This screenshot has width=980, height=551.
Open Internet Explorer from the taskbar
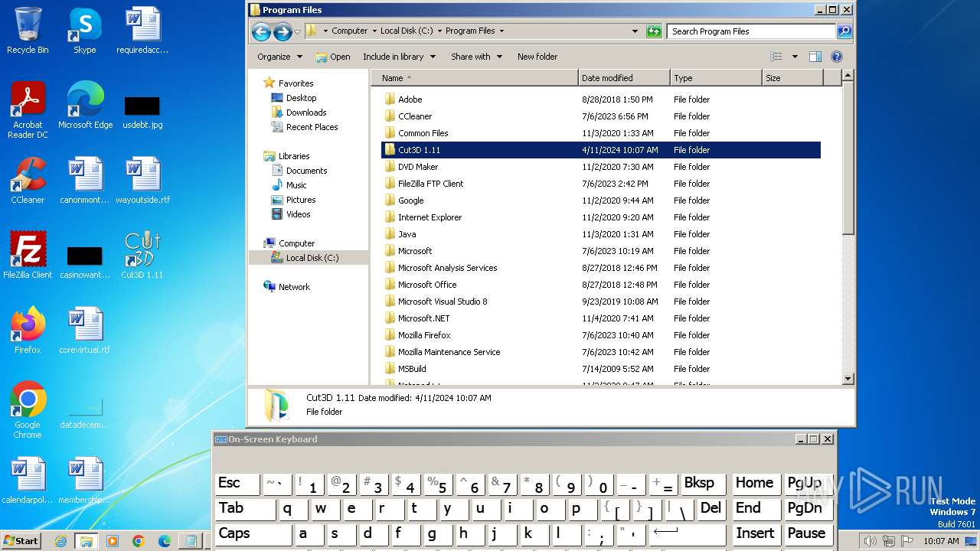(x=60, y=541)
